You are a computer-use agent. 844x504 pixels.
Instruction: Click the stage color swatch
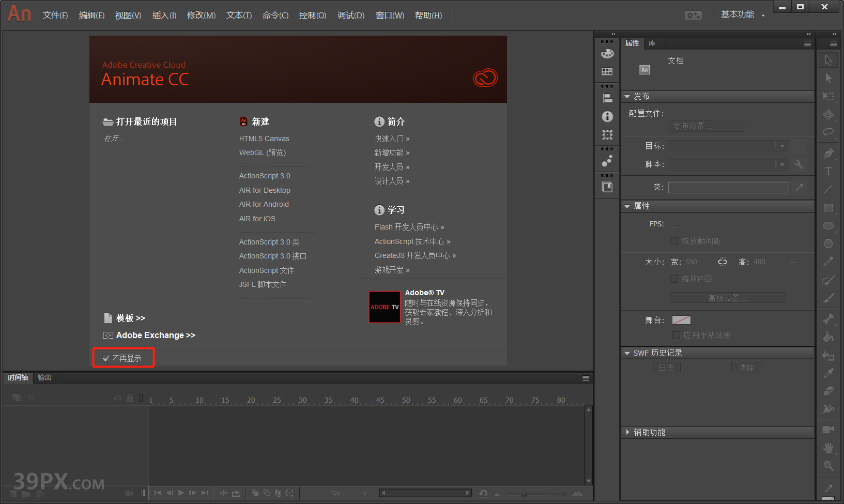[681, 320]
